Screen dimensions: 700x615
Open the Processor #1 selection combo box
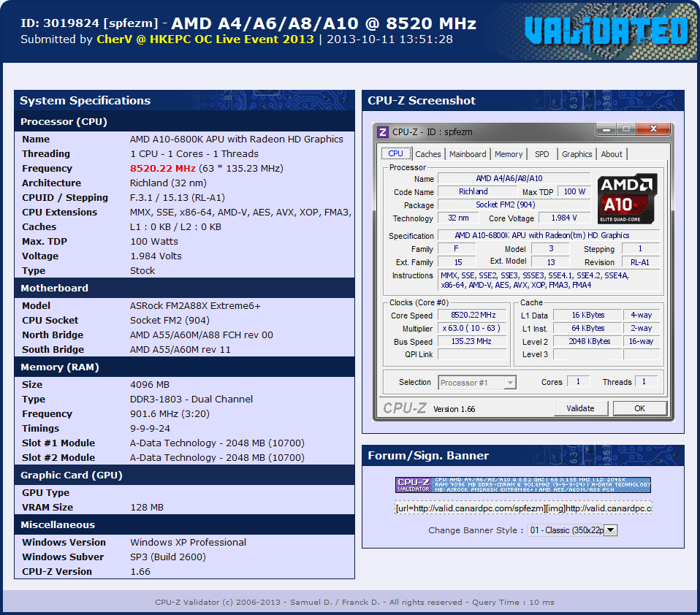pyautogui.click(x=477, y=383)
